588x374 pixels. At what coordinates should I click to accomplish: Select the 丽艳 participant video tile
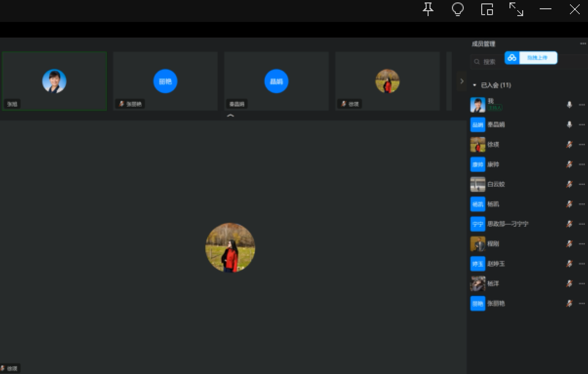(x=165, y=81)
